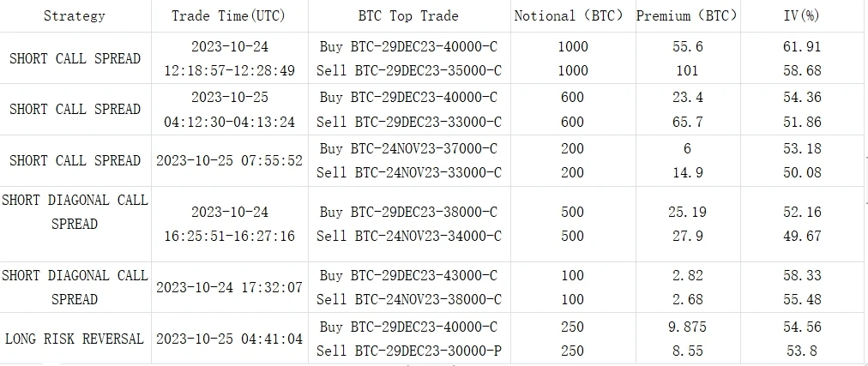Select the IV(%) column header
Screen dimensions: 868x366
point(802,15)
